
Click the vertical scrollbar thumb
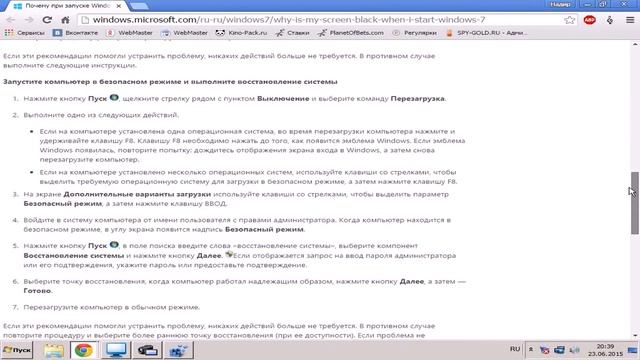635,203
